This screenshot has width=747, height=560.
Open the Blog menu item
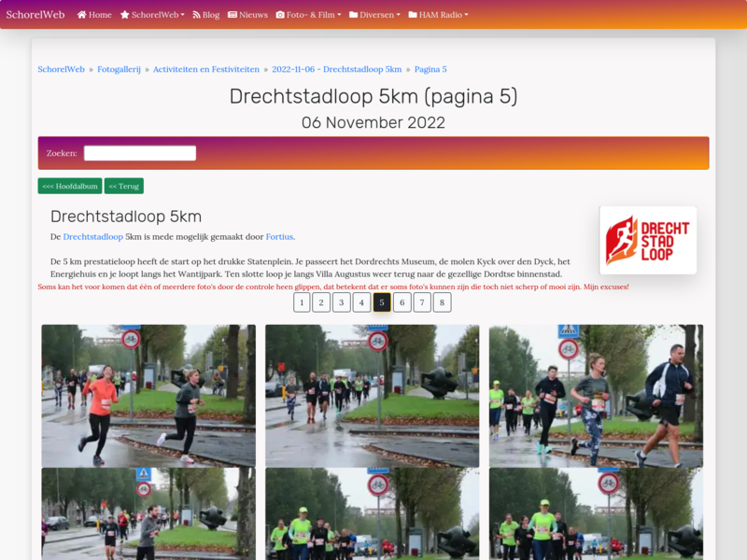(205, 15)
